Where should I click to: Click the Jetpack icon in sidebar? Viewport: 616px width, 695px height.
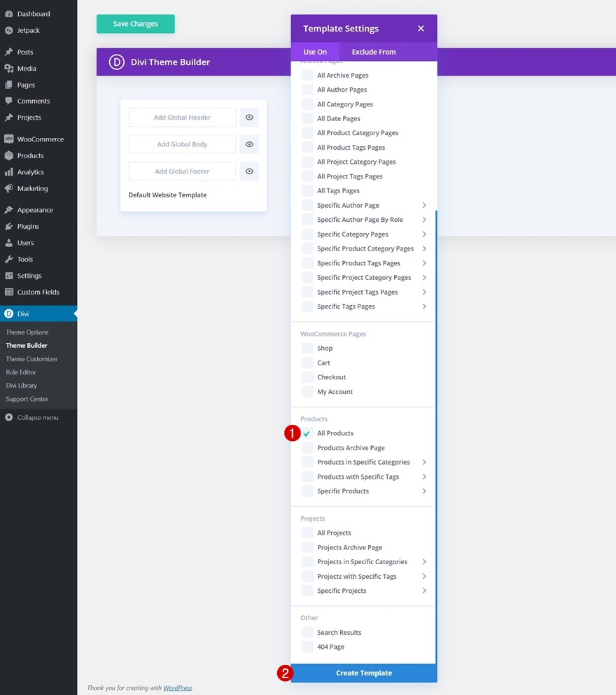click(9, 31)
